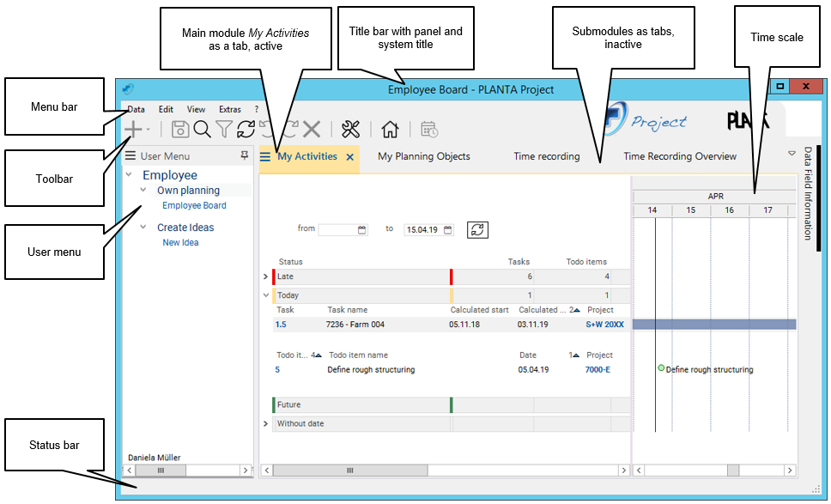Click the Redo arrow toolbar icon
Screen dimensions: 831x504
(290, 129)
